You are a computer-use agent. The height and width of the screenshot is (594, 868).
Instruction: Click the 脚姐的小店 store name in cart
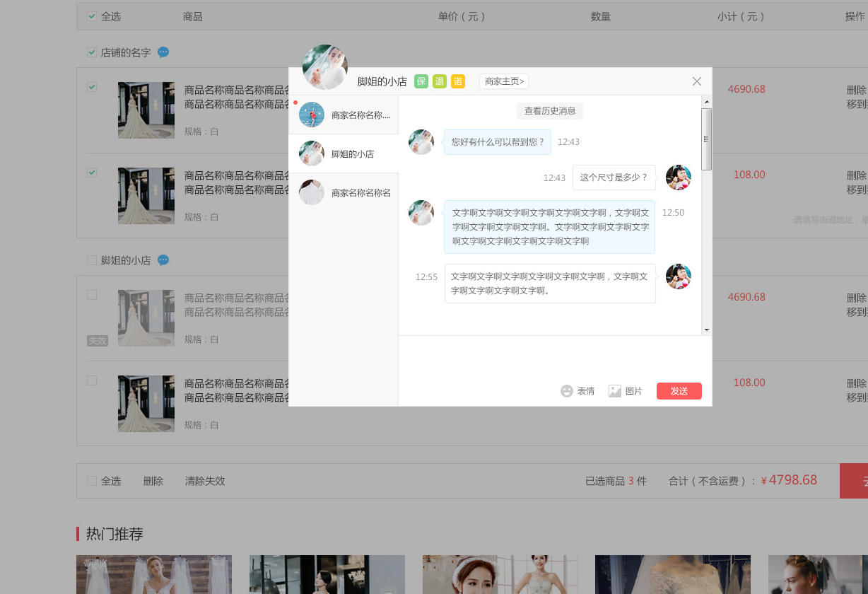(x=126, y=260)
